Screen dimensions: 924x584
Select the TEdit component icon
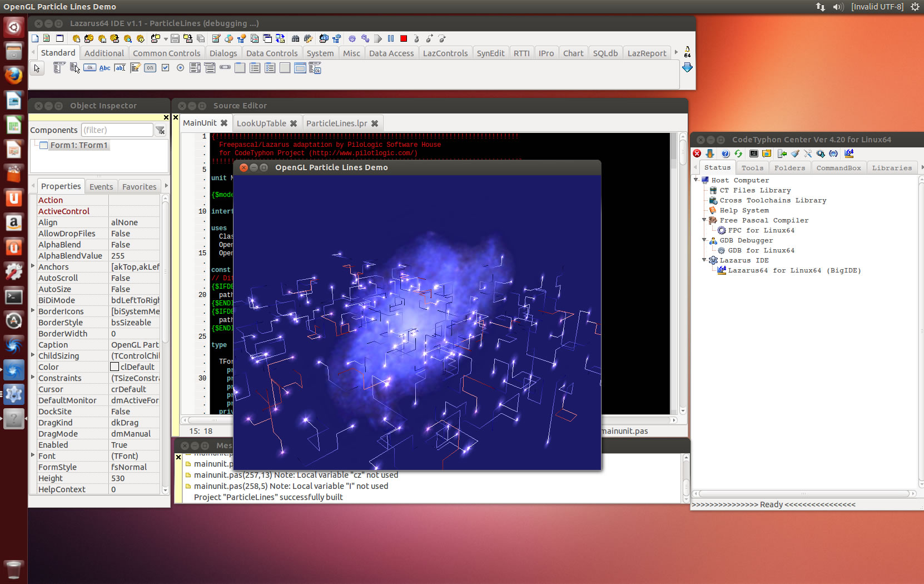point(120,68)
